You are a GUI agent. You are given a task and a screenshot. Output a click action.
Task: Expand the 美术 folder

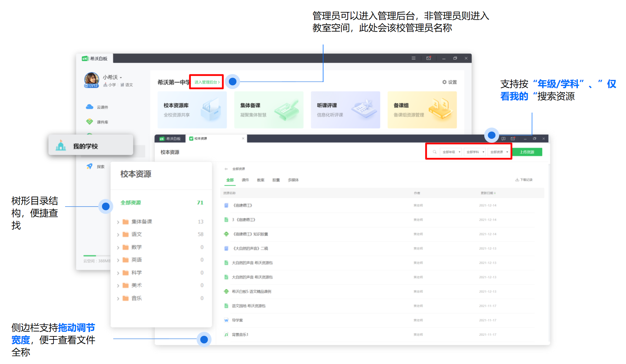click(118, 286)
